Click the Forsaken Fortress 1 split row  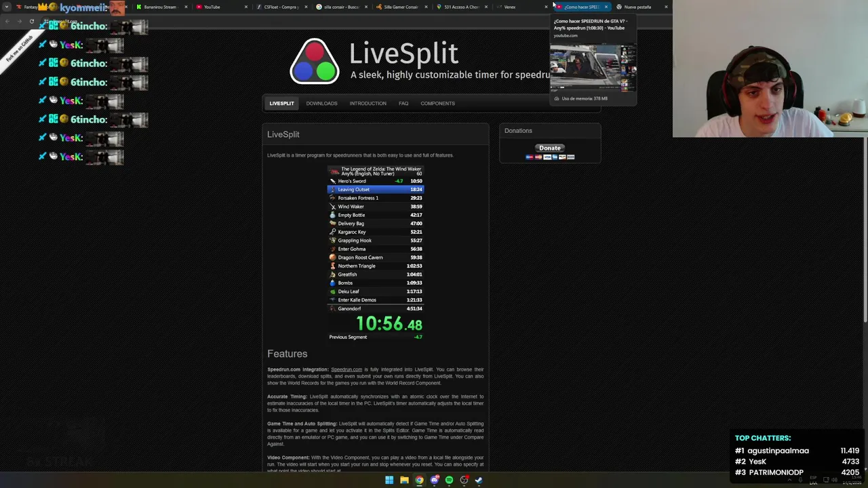(x=376, y=198)
